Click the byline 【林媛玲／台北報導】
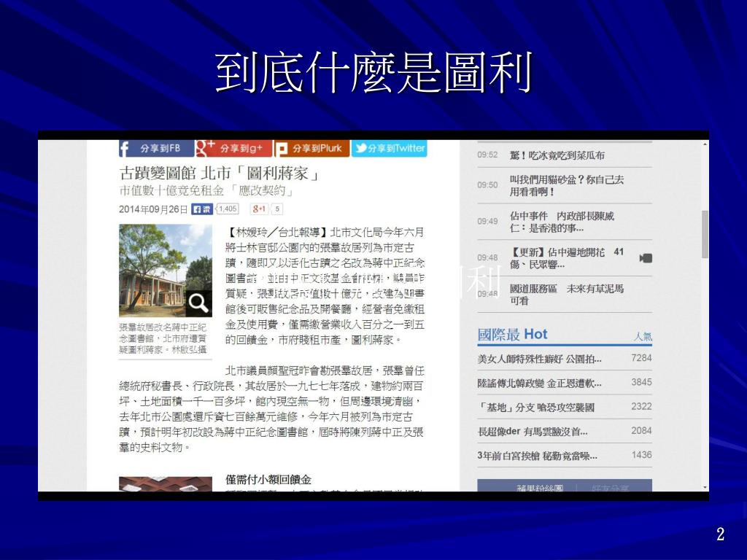 [277, 233]
